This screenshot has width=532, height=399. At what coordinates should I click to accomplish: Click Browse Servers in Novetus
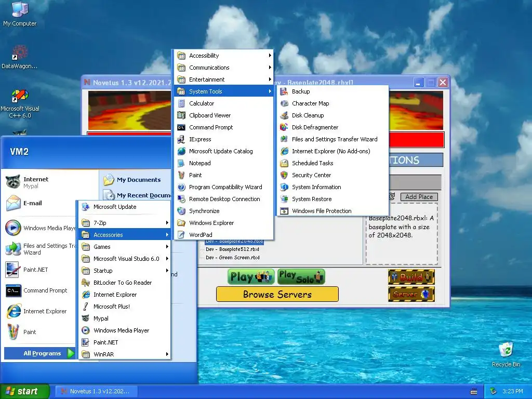(x=277, y=294)
